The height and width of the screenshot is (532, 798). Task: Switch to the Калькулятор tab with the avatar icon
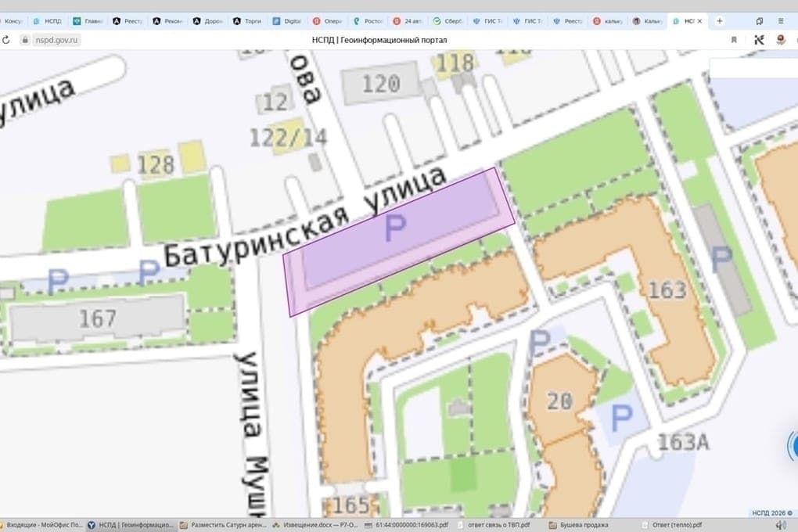tap(648, 21)
